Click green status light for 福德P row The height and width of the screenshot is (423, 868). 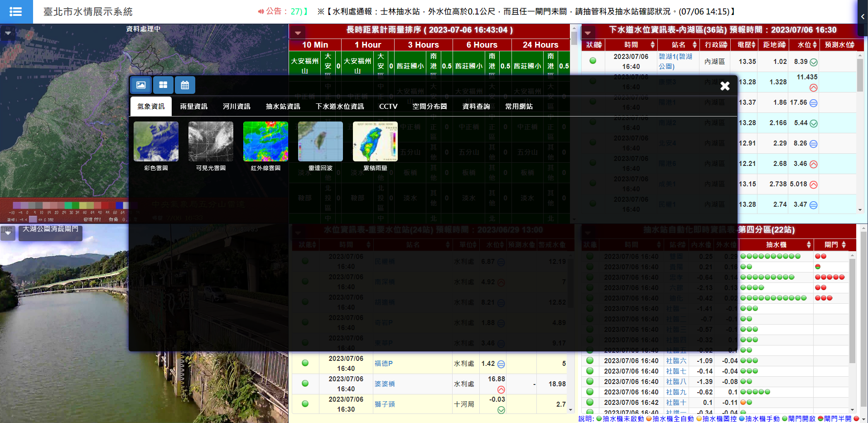click(305, 363)
